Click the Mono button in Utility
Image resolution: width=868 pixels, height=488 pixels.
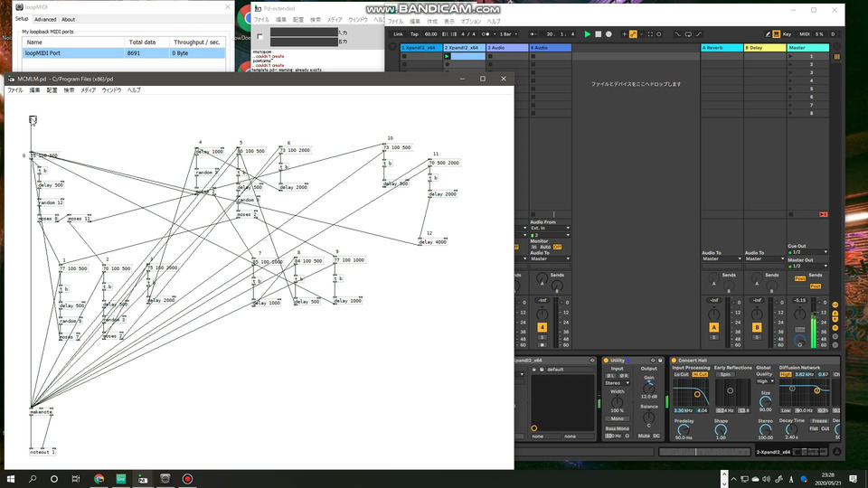coord(618,418)
